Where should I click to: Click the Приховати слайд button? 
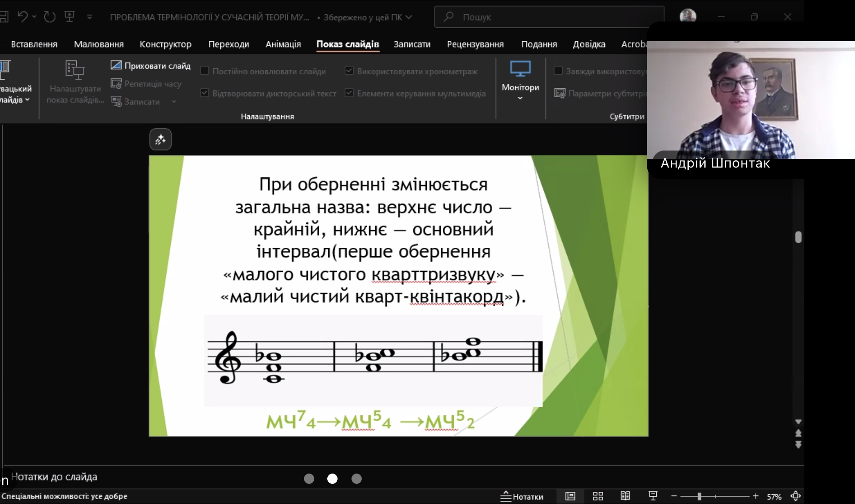coord(151,65)
